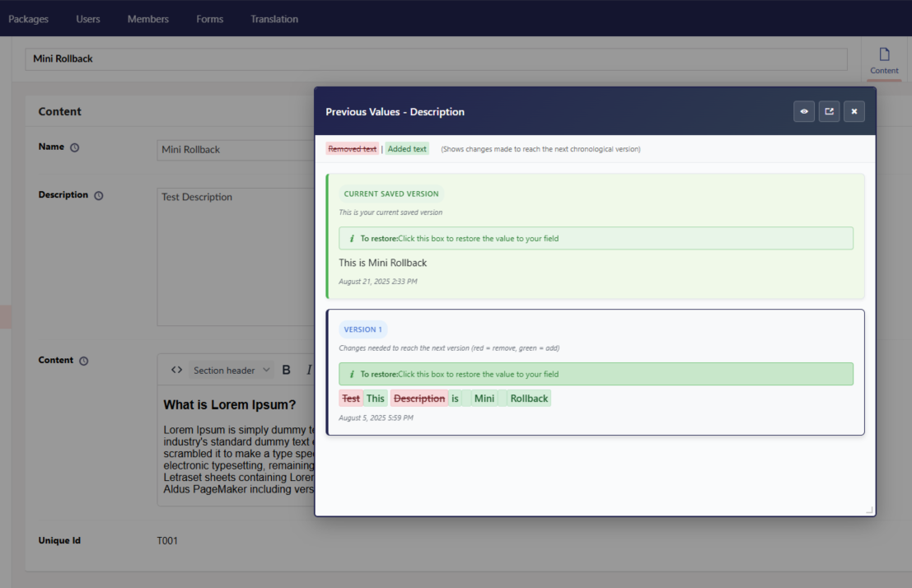Open the Forms menu
Viewport: 912px width, 588px height.
pyautogui.click(x=209, y=18)
